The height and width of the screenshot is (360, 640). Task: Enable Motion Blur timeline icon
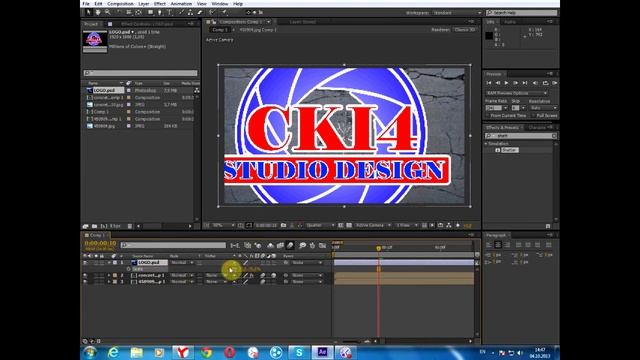[x=290, y=245]
